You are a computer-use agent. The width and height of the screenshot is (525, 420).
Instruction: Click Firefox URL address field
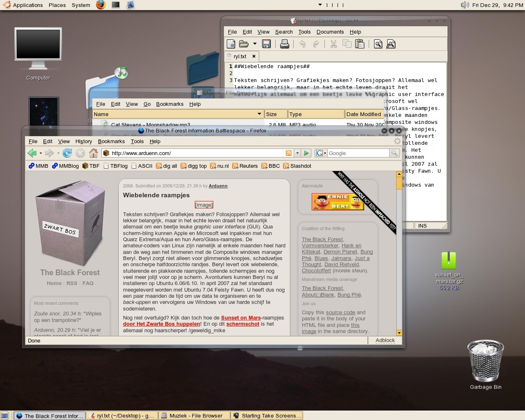(x=198, y=153)
